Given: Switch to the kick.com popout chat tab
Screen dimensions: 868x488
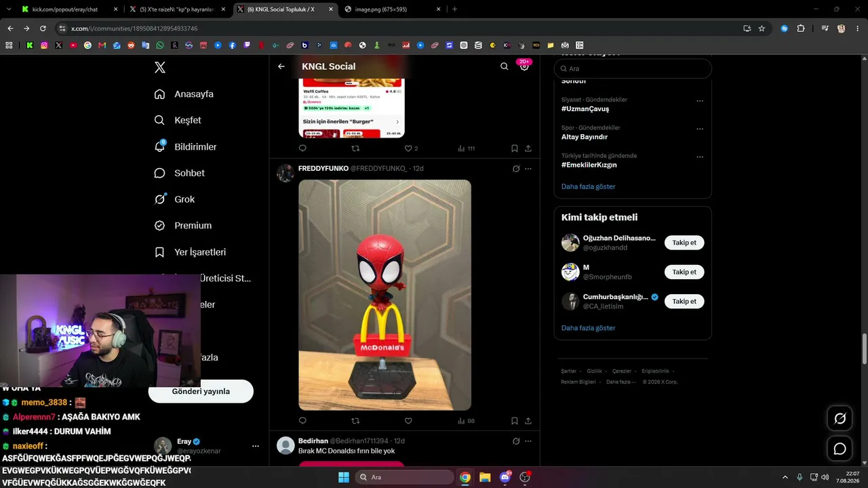Looking at the screenshot, I should 70,9.
